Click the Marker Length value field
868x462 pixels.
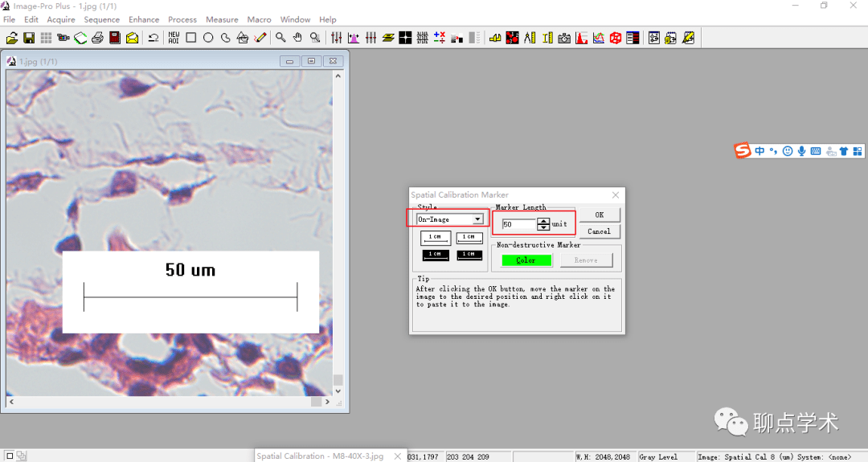click(518, 224)
